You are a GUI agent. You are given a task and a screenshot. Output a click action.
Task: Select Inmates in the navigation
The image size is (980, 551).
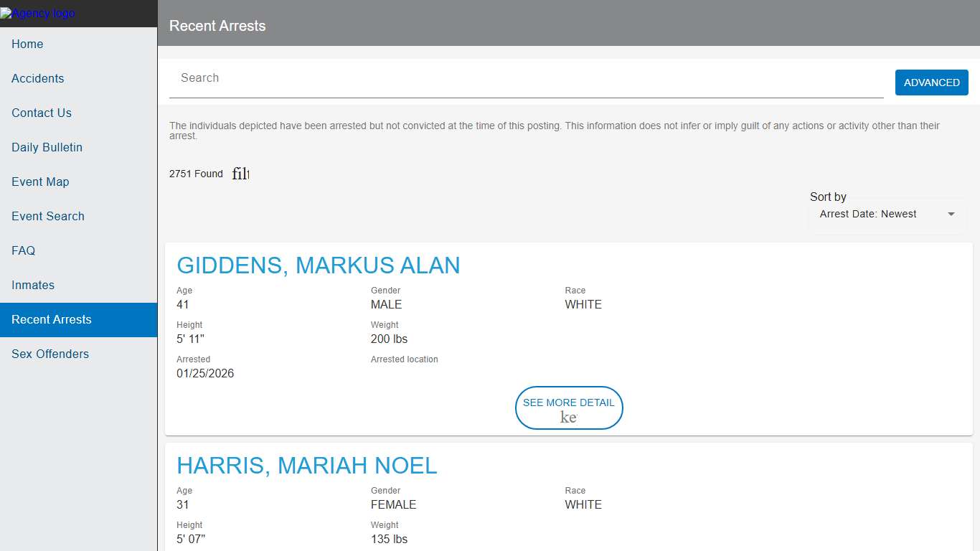coord(33,286)
